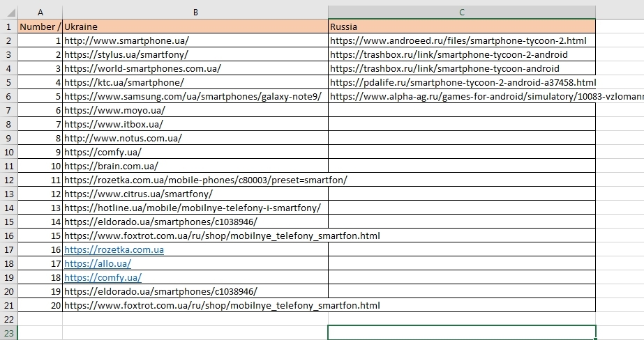Select the alpha-ag.ru games-for-android URL cell
Viewport: 644px width, 340px height.
tap(462, 96)
